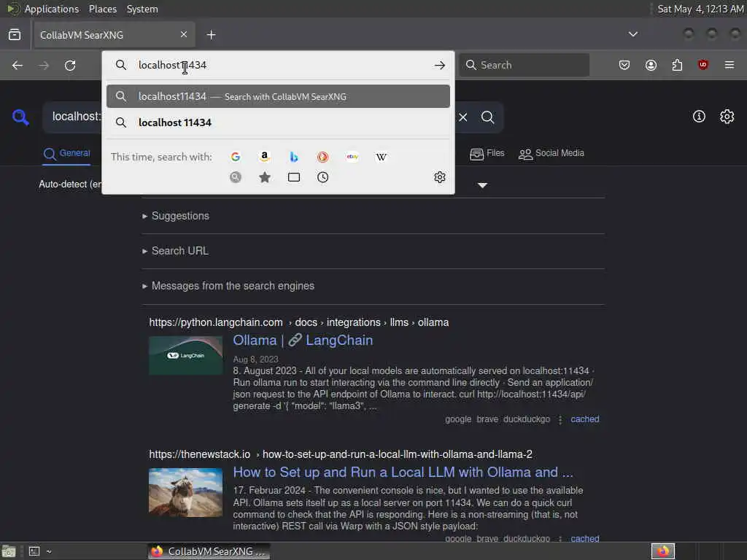Search within bookmarks star icon
This screenshot has width=747, height=560.
click(x=264, y=177)
